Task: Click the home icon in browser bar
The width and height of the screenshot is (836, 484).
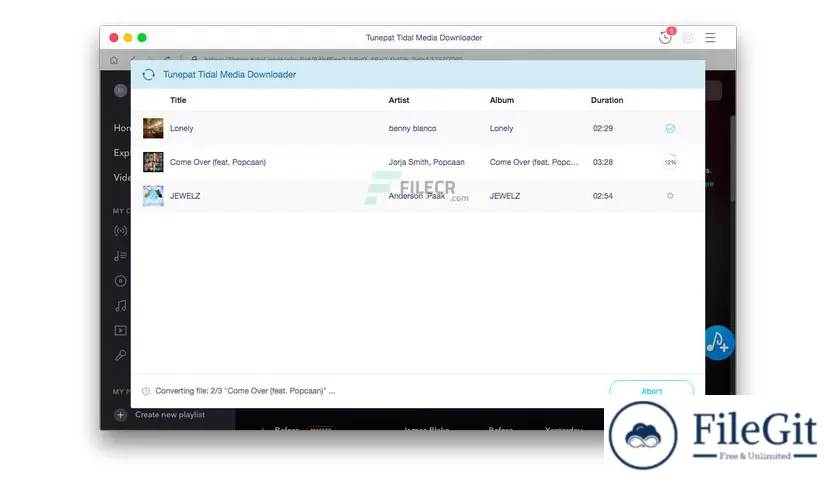Action: (114, 60)
